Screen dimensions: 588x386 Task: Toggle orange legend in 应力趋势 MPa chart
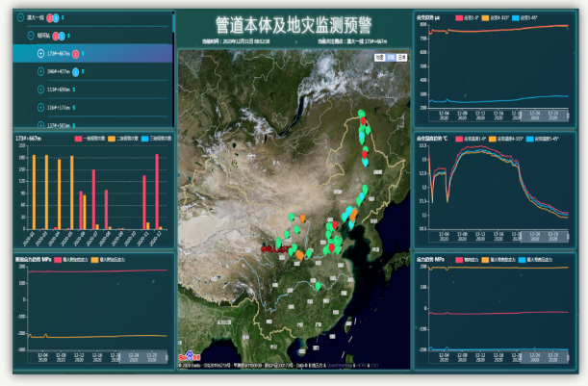[499, 260]
